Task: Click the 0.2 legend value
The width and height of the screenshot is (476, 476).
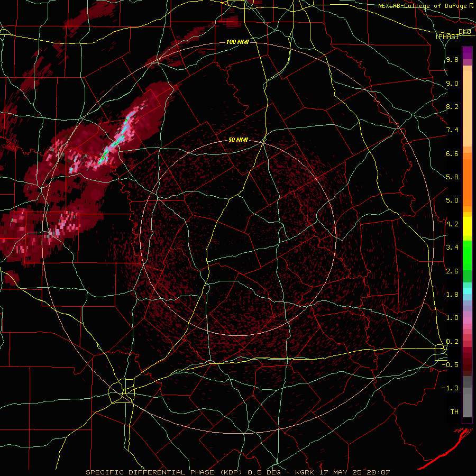Action: coord(452,342)
